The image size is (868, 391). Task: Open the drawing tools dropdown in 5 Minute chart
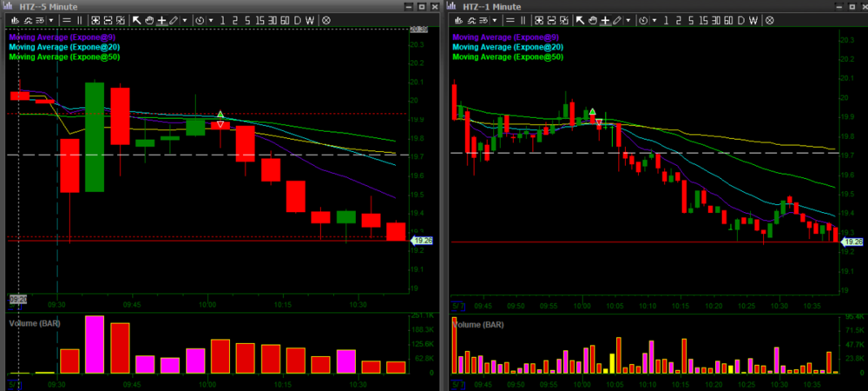(x=185, y=19)
